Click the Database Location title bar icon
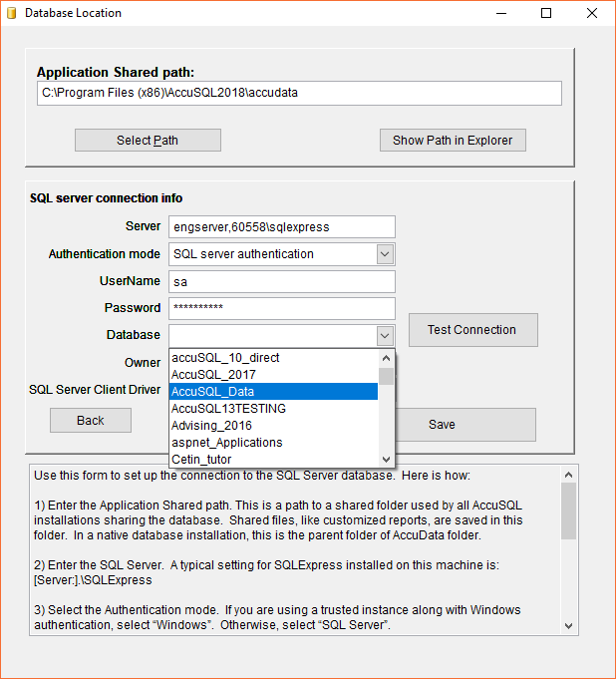 point(12,13)
